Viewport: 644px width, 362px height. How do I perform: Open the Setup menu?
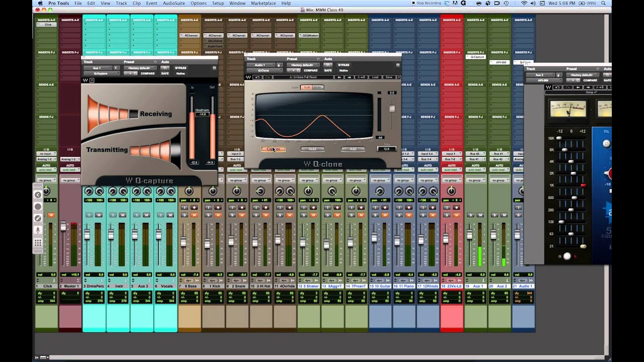pos(218,3)
